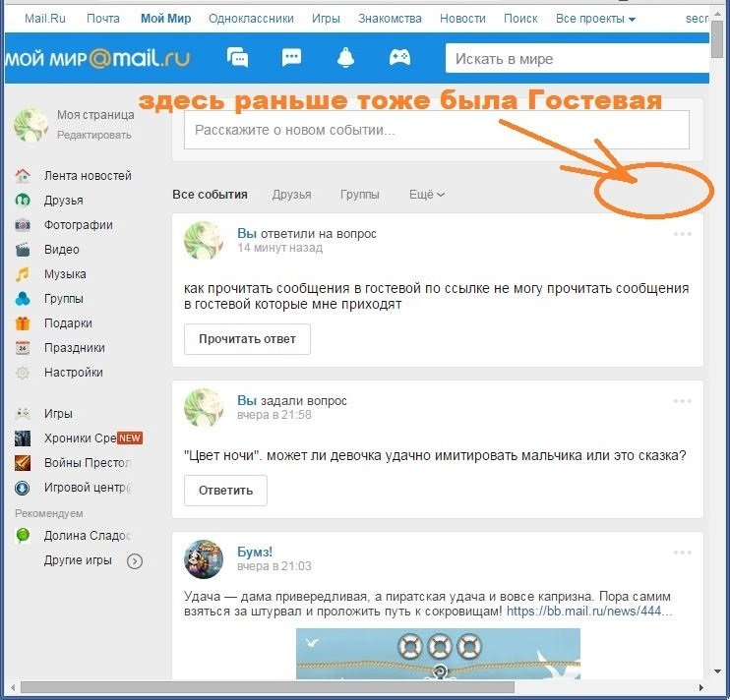Click the Ответить button
This screenshot has width=730, height=700.
[x=226, y=491]
